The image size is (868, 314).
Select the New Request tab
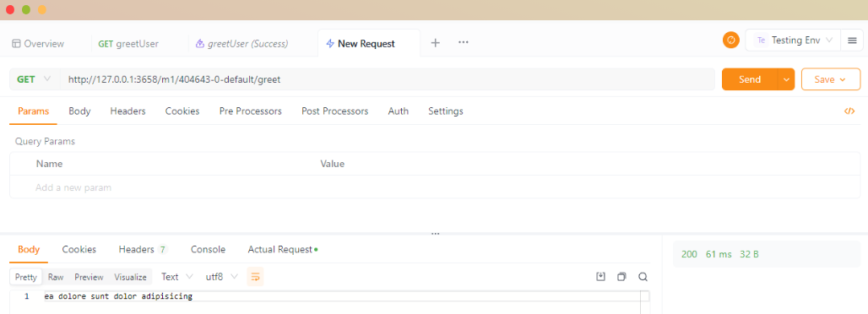[361, 44]
